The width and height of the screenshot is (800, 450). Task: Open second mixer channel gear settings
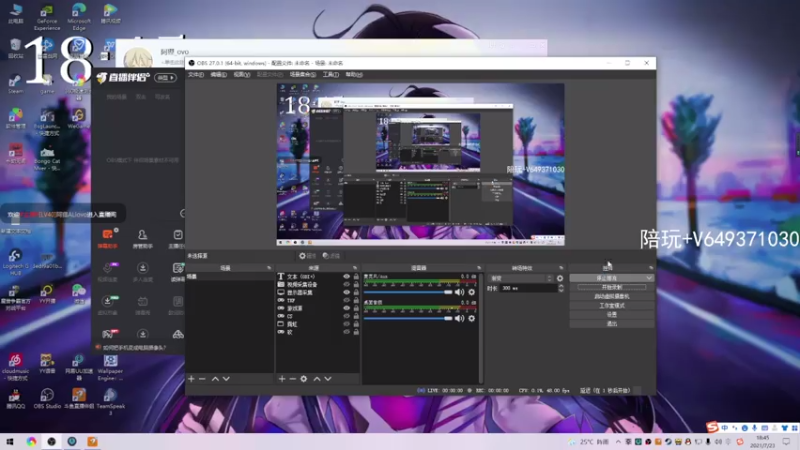coord(471,318)
